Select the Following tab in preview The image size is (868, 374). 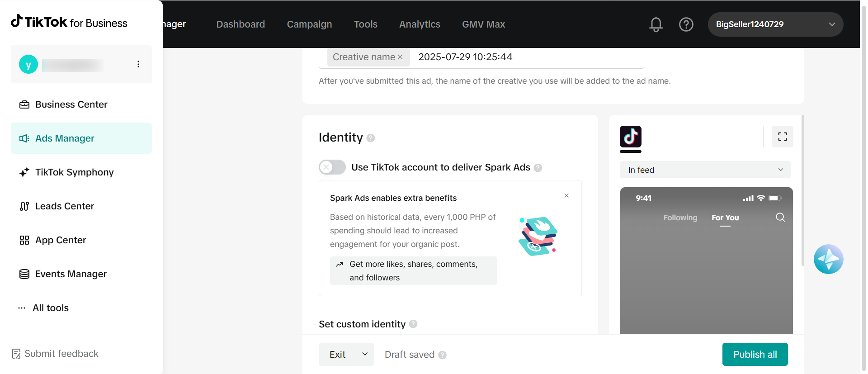[x=680, y=218]
